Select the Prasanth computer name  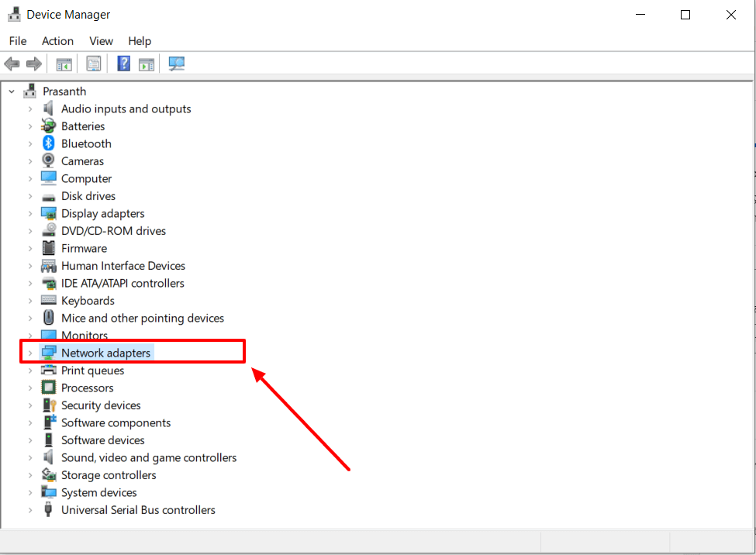pos(64,91)
